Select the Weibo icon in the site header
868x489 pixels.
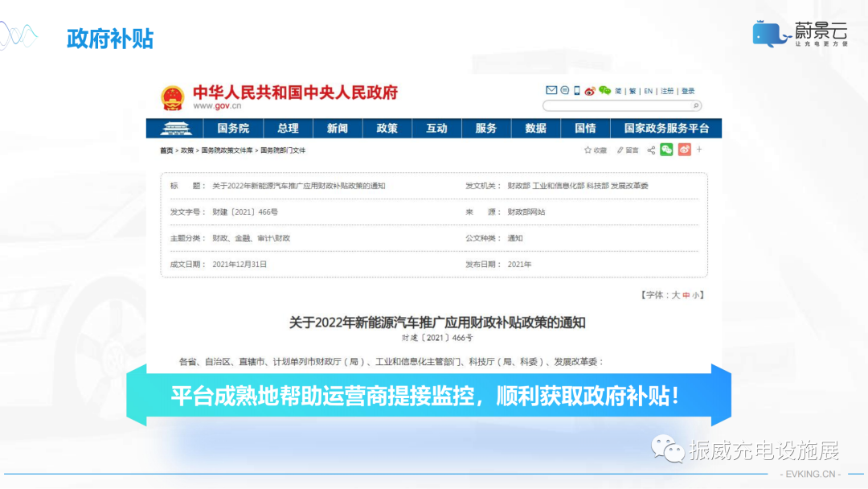pos(590,90)
